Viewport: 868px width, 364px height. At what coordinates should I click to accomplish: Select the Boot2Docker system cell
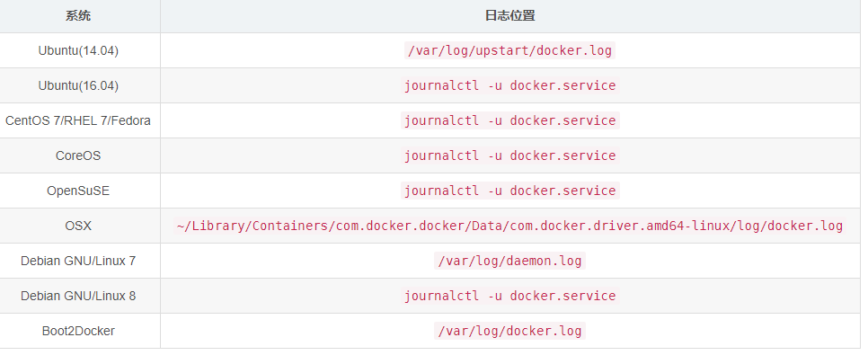(x=78, y=331)
